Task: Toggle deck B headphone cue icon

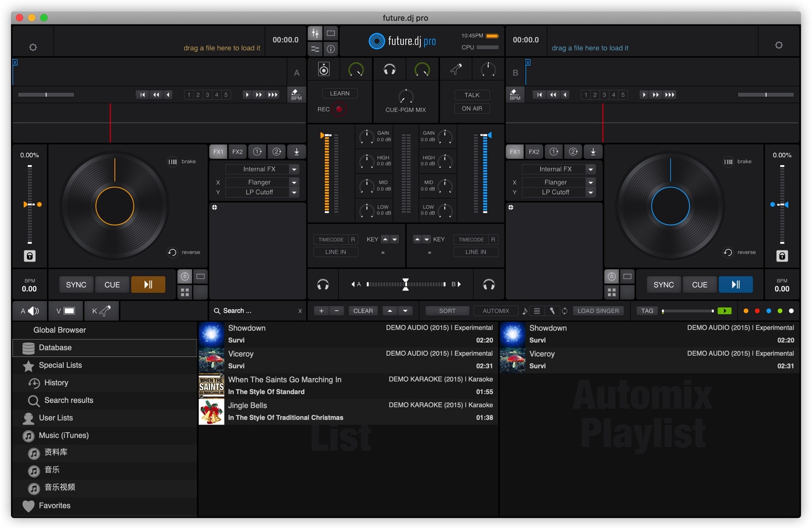Action: (x=489, y=284)
